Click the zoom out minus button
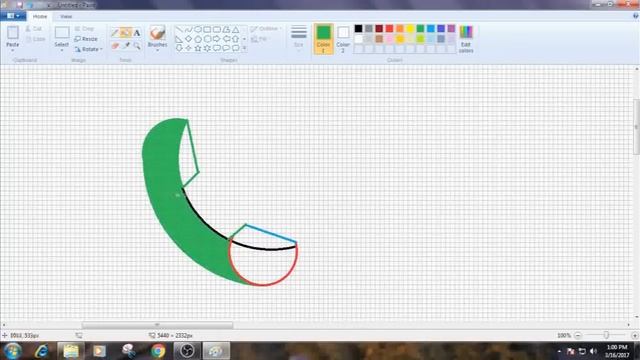The image size is (640, 360). click(x=578, y=336)
